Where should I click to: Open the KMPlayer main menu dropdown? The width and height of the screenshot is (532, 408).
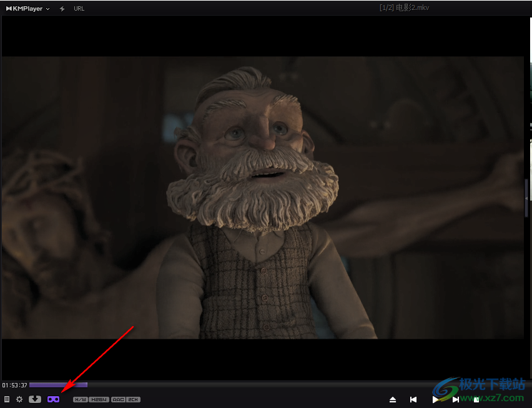click(28, 9)
